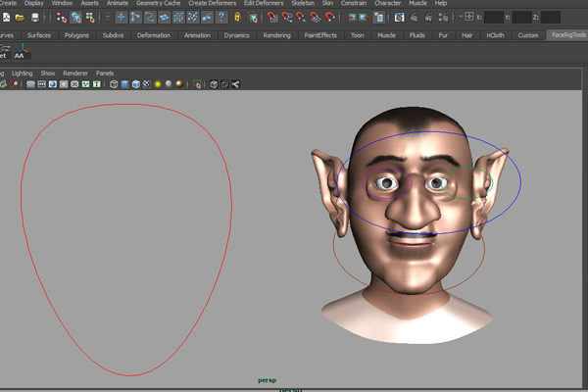Open the Animate menu
This screenshot has height=392, width=588.
click(x=118, y=3)
